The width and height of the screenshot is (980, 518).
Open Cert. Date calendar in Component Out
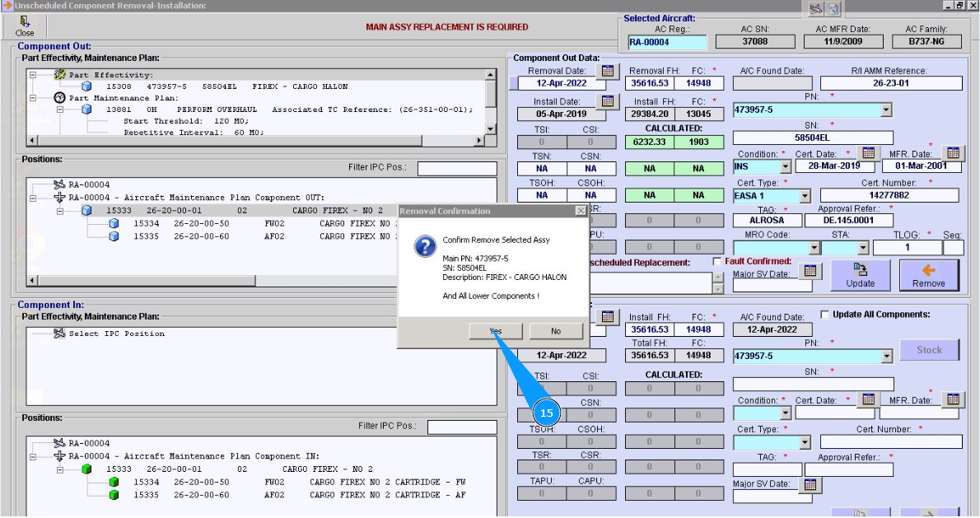[867, 153]
